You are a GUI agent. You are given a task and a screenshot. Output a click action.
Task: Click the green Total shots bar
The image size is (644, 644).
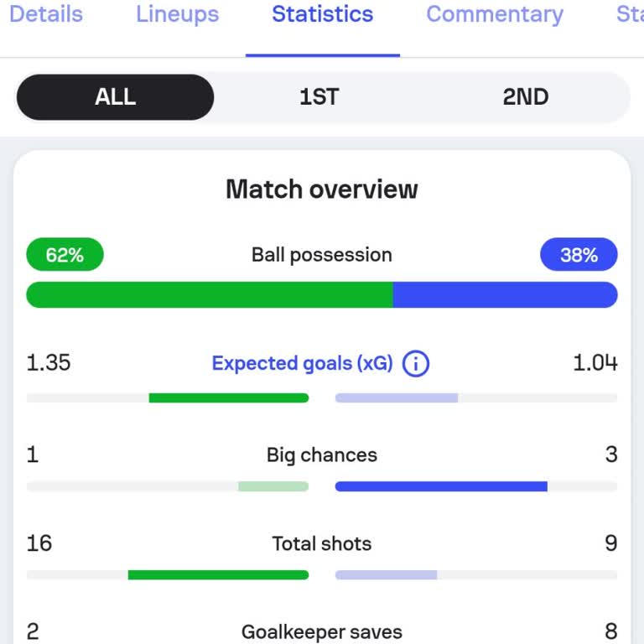click(x=218, y=575)
